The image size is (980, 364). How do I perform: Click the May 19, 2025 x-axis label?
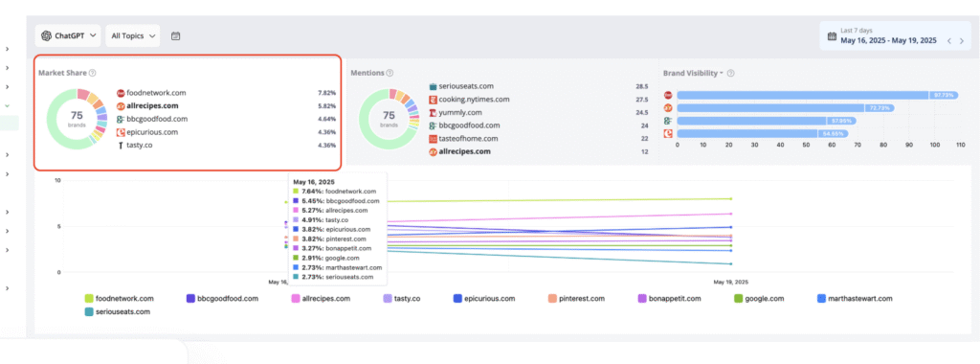click(x=730, y=282)
